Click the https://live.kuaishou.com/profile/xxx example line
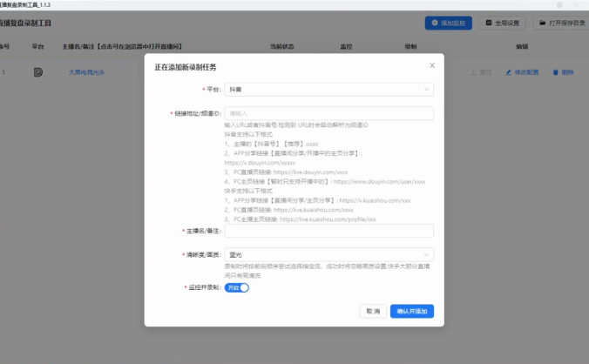589x364 pixels. coord(300,219)
